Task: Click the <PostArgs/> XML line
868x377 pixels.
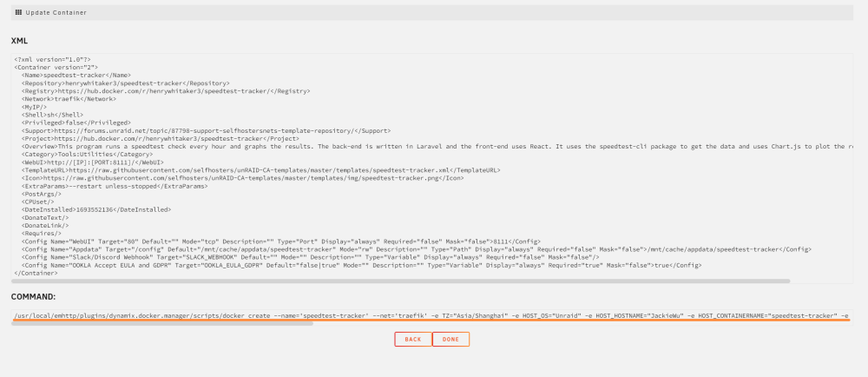Action: [42, 194]
